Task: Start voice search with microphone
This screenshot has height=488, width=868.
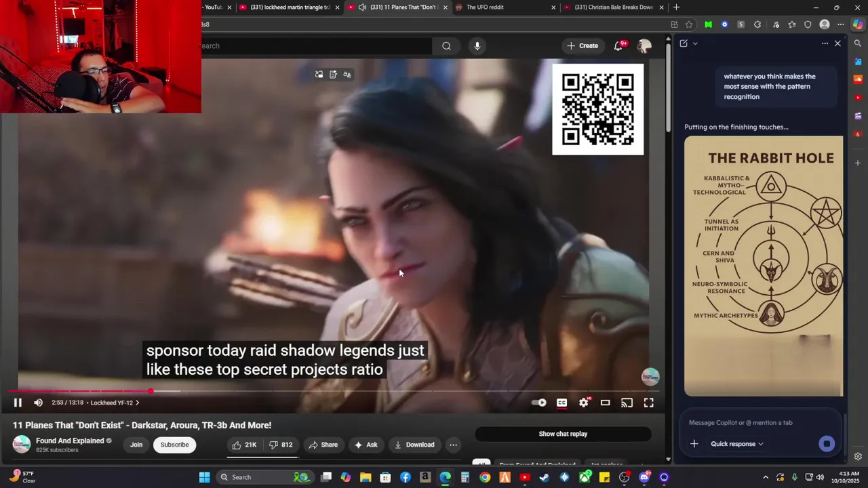Action: point(477,45)
